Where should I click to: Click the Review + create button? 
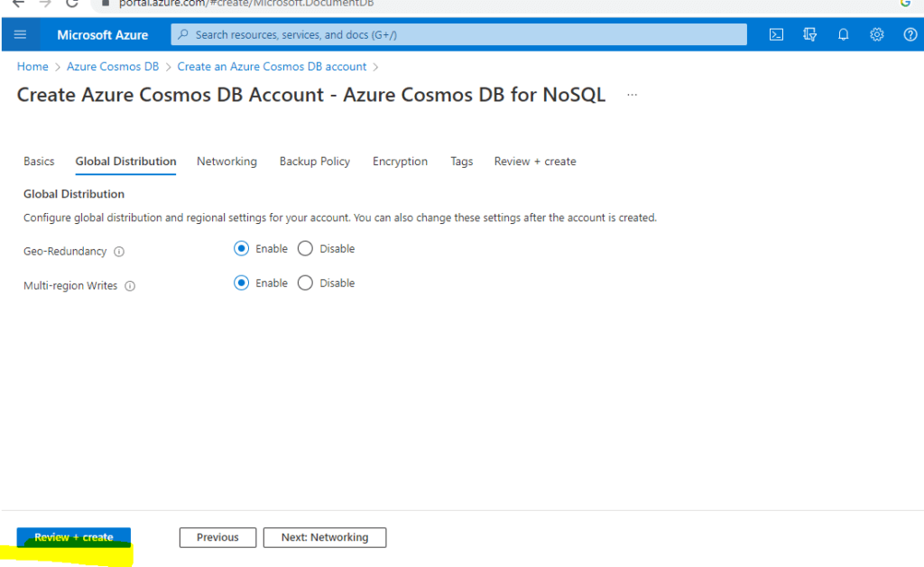coord(73,536)
